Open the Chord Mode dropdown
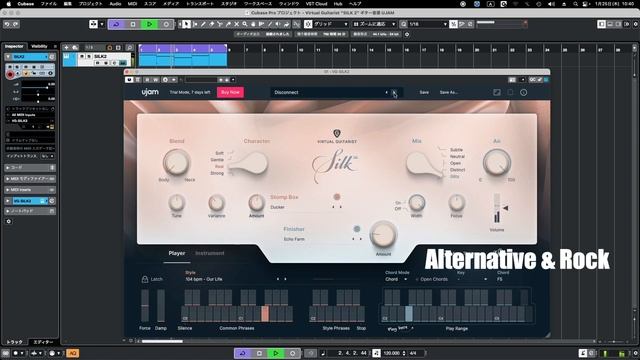The image size is (640, 360). coord(396,280)
